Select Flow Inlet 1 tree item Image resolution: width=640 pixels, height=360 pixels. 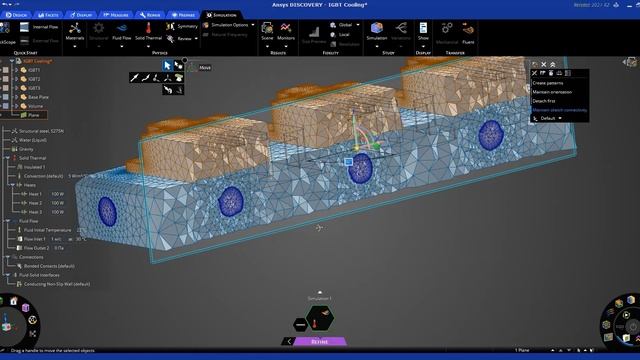pos(35,239)
